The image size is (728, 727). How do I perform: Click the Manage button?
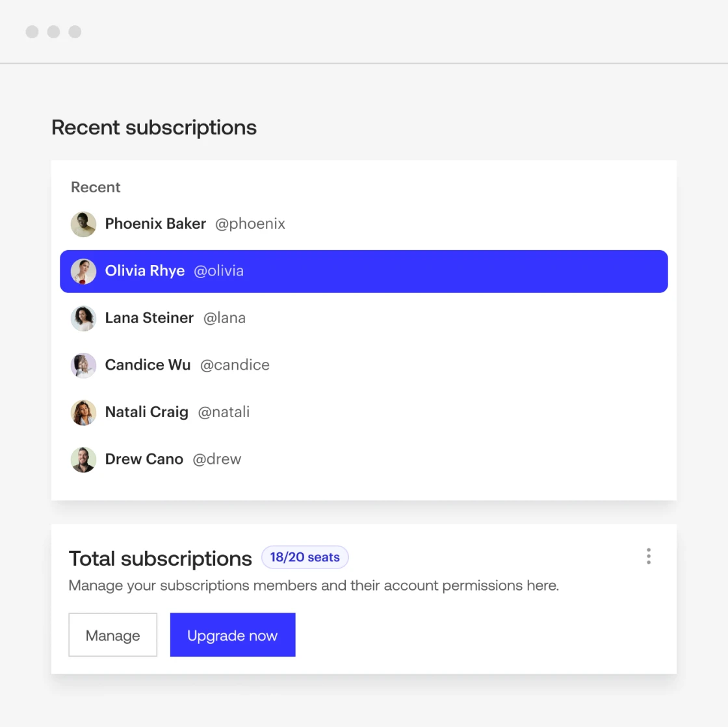point(113,635)
